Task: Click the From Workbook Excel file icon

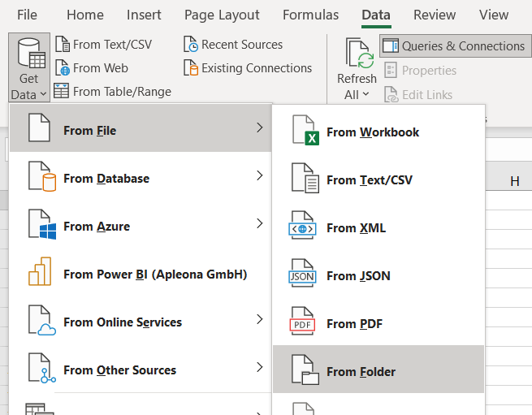Action: tap(305, 130)
